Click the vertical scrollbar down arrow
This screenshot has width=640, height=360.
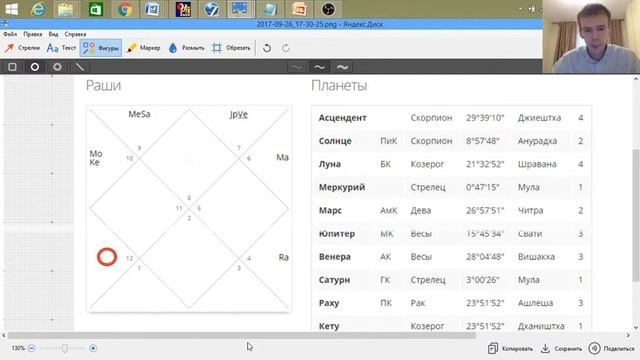[636, 327]
